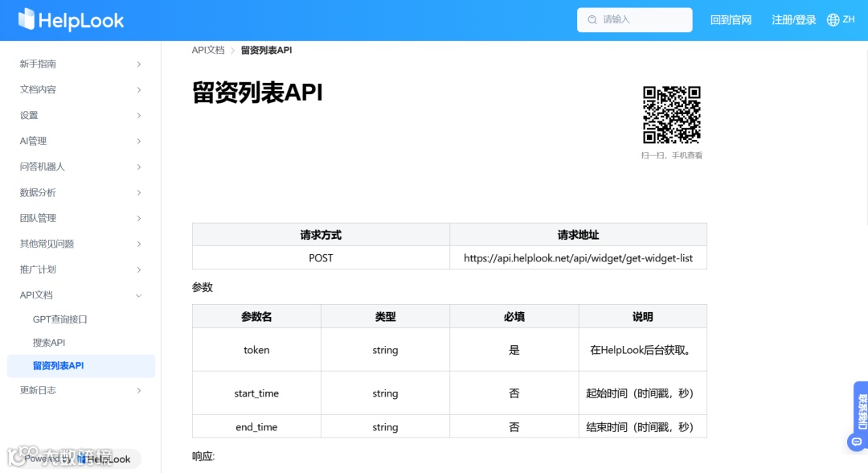Click the HelpLook logo in the header
Viewport: 868px width, 473px height.
tap(71, 20)
